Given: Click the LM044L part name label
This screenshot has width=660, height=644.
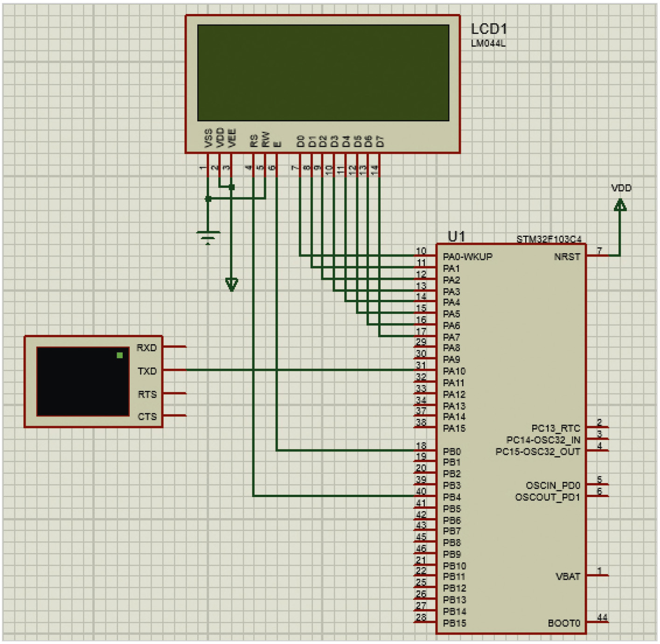Looking at the screenshot, I should click(x=488, y=44).
